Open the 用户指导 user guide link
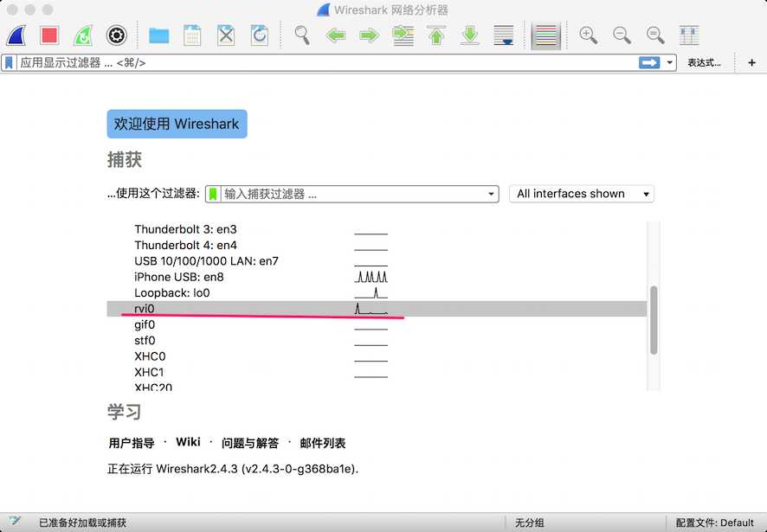 131,443
